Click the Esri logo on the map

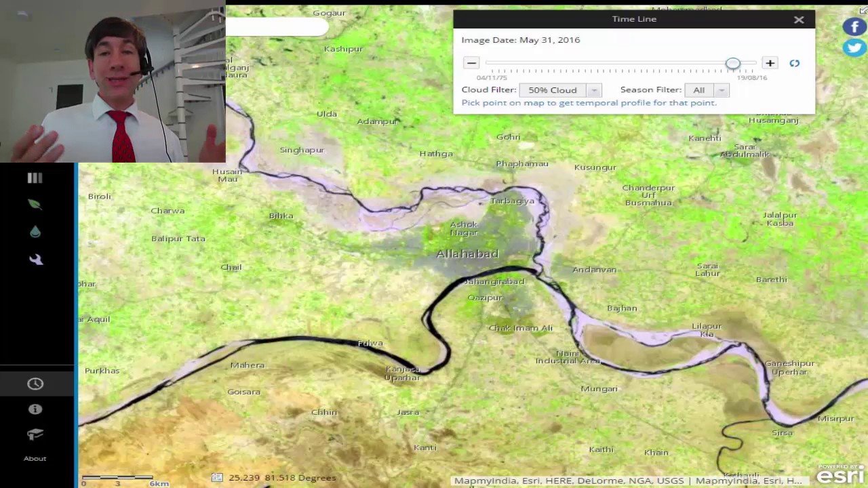tap(840, 474)
